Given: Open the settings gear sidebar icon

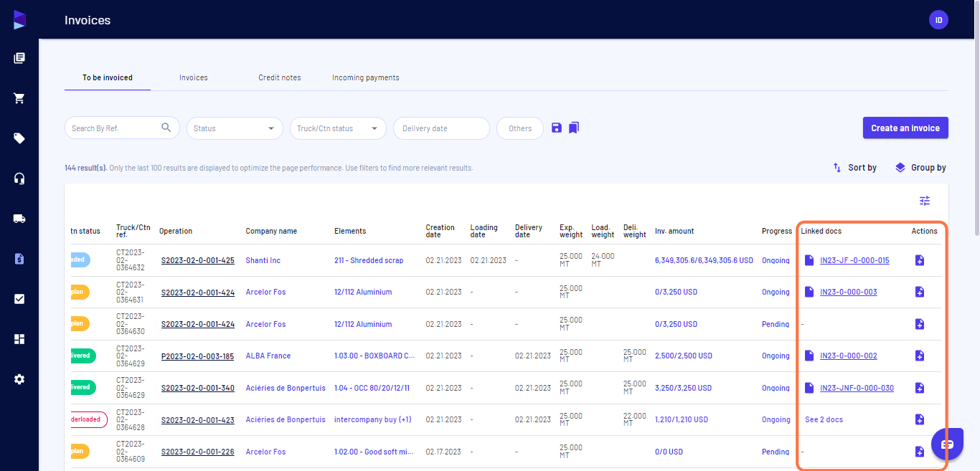Looking at the screenshot, I should click(19, 379).
